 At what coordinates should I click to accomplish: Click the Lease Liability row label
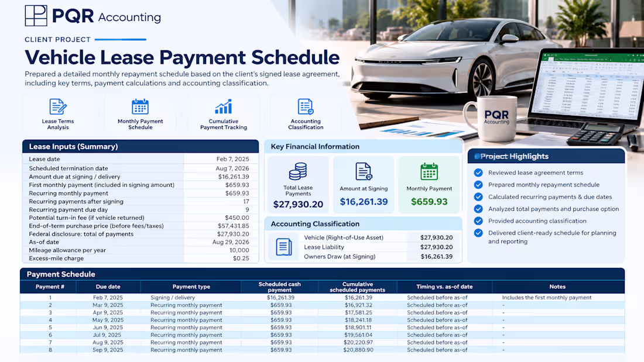point(324,247)
